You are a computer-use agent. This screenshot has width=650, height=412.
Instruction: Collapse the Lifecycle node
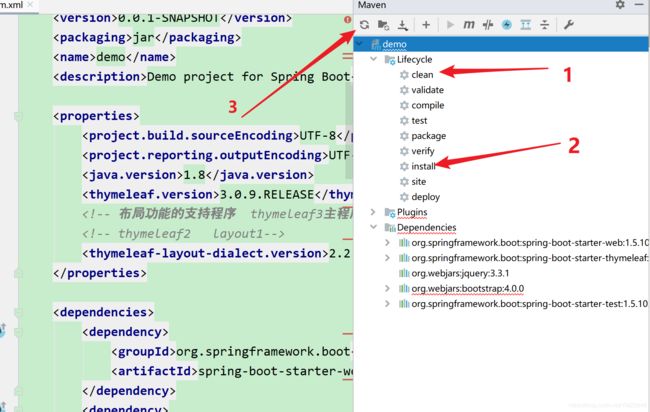tap(374, 59)
